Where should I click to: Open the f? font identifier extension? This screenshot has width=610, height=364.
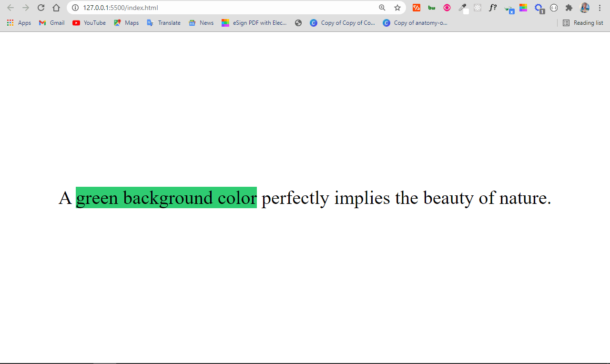click(x=493, y=8)
